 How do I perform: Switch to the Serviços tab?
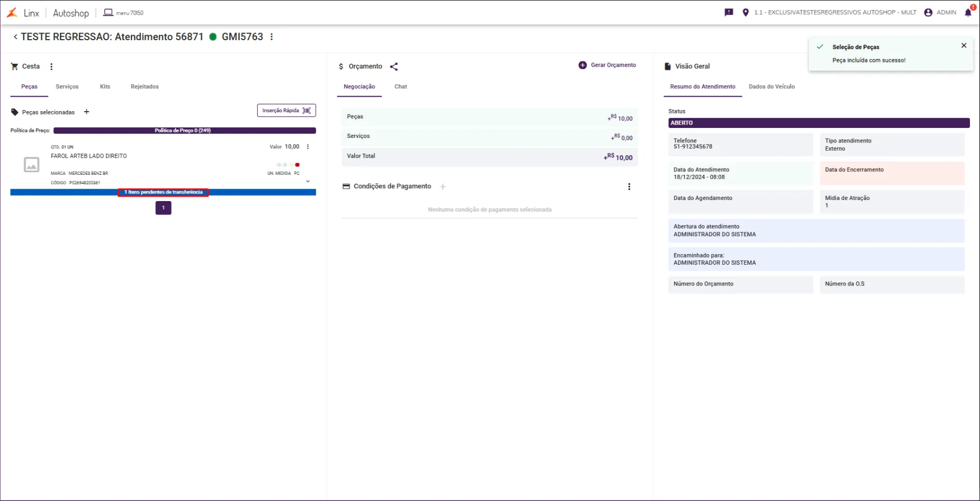point(67,87)
